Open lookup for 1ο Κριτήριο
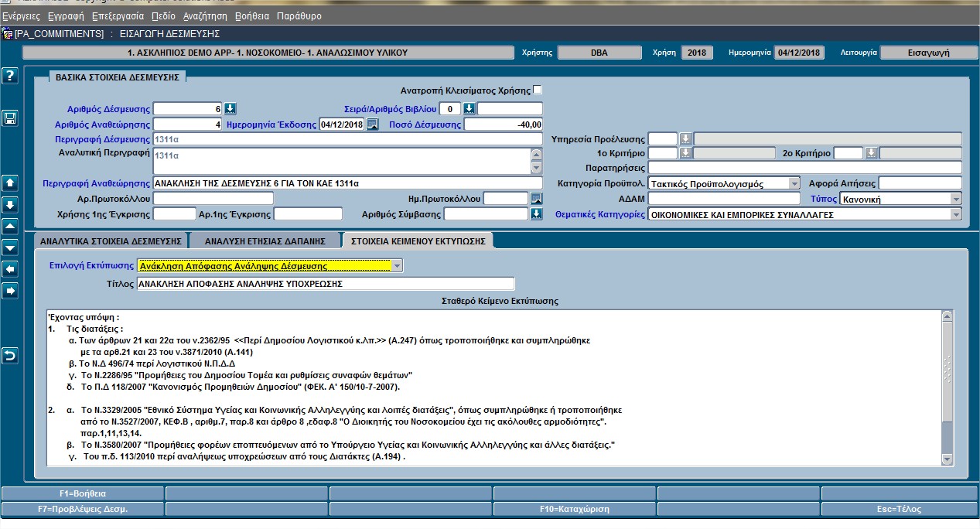The height and width of the screenshot is (529, 980). (685, 153)
